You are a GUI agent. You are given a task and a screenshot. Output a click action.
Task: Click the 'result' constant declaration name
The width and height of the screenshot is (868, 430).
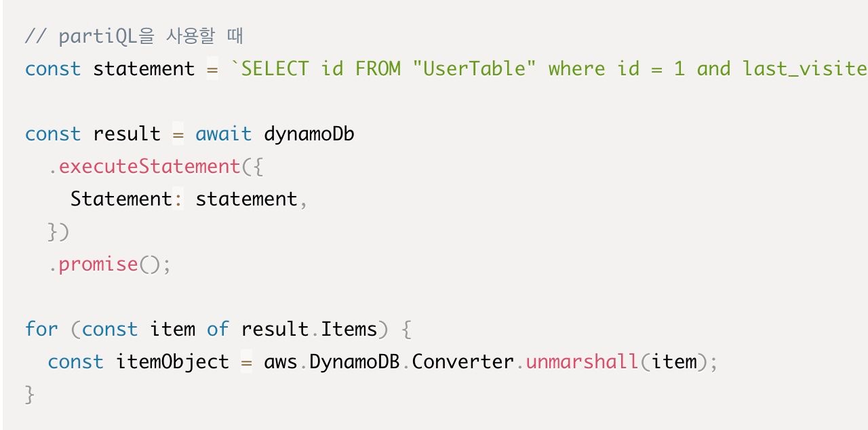pyautogui.click(x=127, y=134)
